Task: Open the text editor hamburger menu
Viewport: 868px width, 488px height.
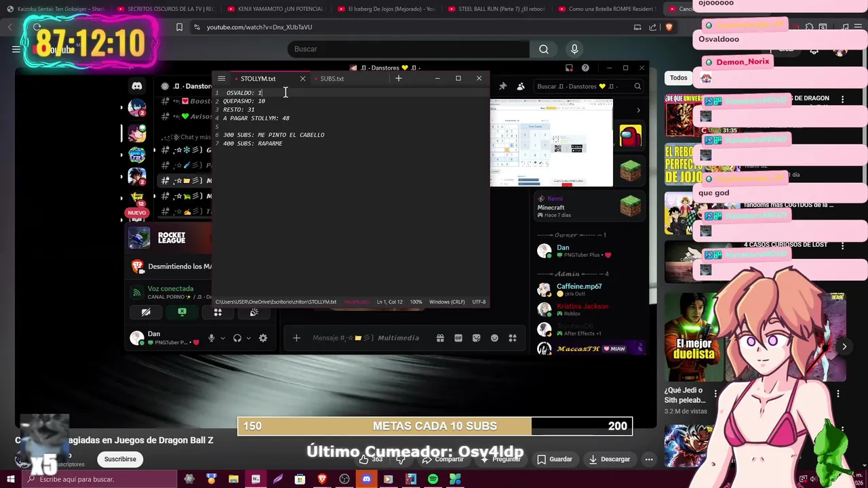Action: point(221,79)
